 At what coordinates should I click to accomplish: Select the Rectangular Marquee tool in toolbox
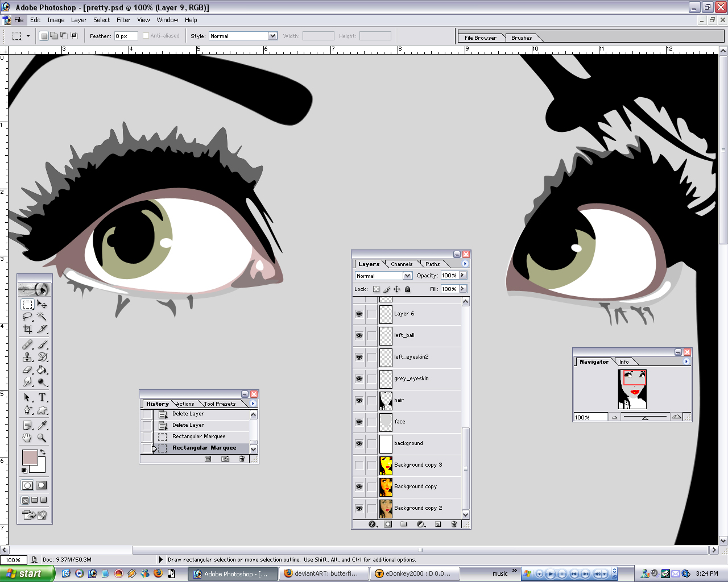pos(27,305)
